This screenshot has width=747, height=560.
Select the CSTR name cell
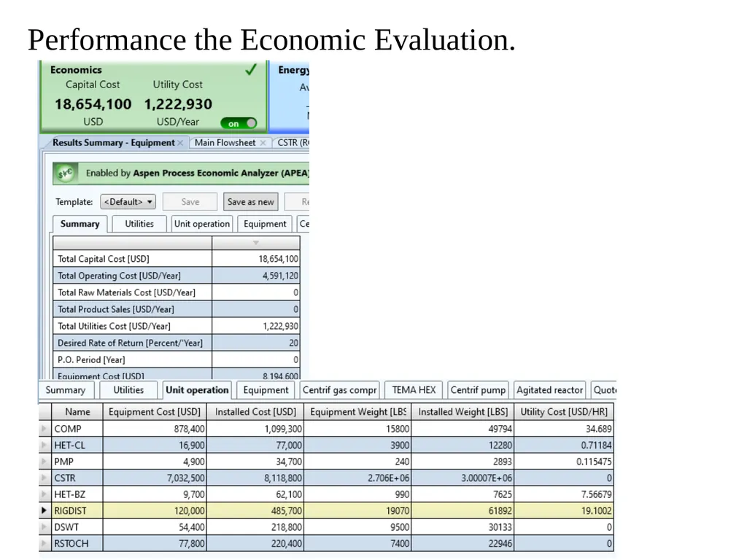point(77,478)
